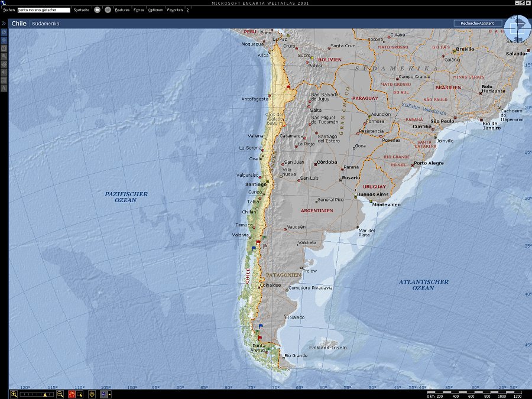
Task: Select the red hand pan tool
Action: 72,394
